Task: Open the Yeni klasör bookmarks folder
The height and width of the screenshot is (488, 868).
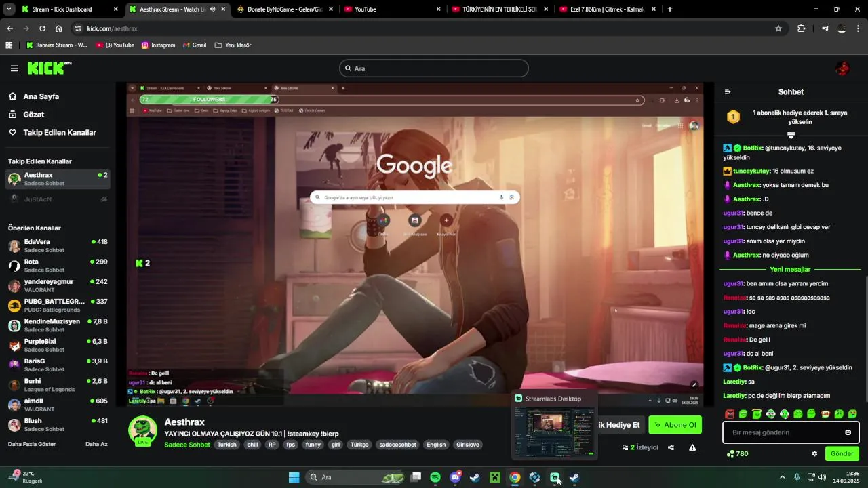Action: (233, 45)
